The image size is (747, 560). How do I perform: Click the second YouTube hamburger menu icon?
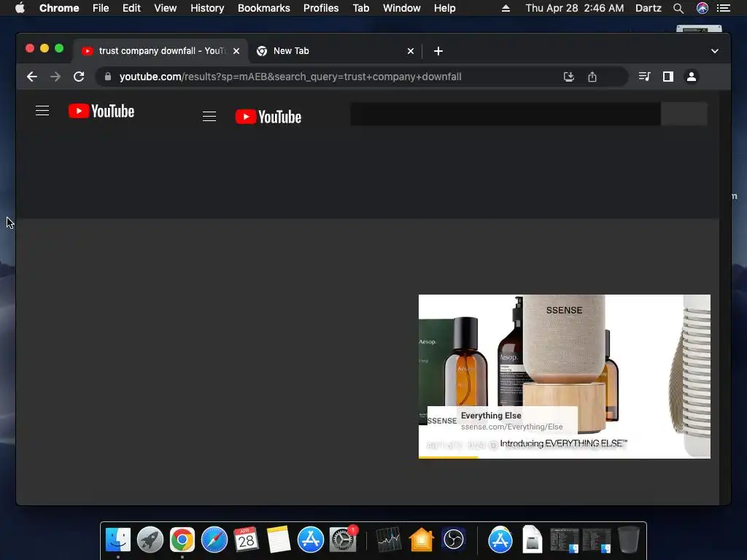(x=209, y=117)
